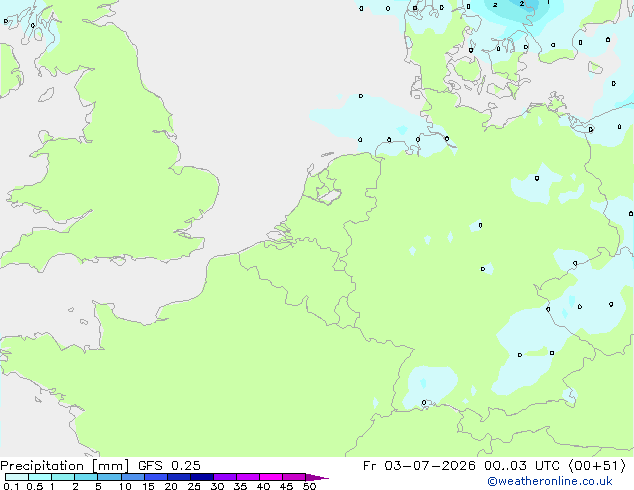
Task: Click the '0.5' legend scale label
Action: coord(35,486)
